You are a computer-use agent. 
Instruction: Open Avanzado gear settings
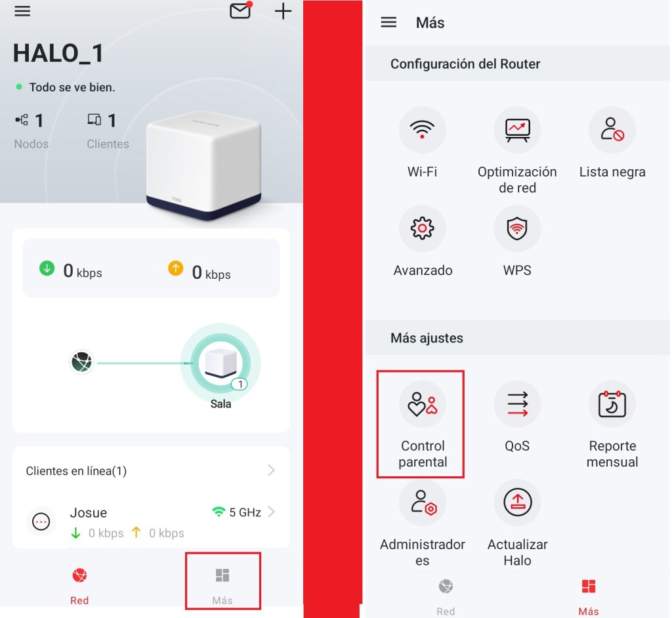pos(422,228)
